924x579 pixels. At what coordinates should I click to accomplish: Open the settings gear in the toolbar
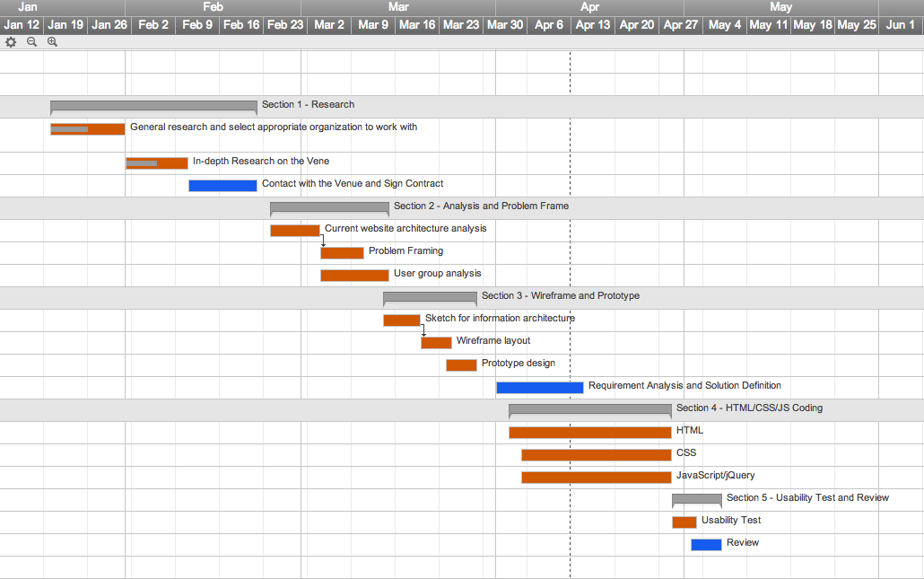coord(11,42)
